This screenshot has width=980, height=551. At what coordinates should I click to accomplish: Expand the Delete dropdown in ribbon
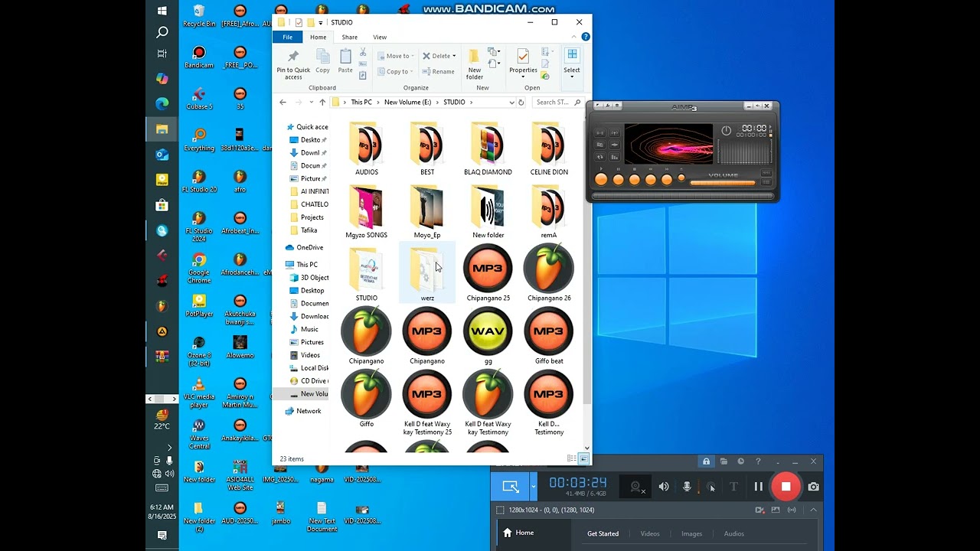(454, 56)
